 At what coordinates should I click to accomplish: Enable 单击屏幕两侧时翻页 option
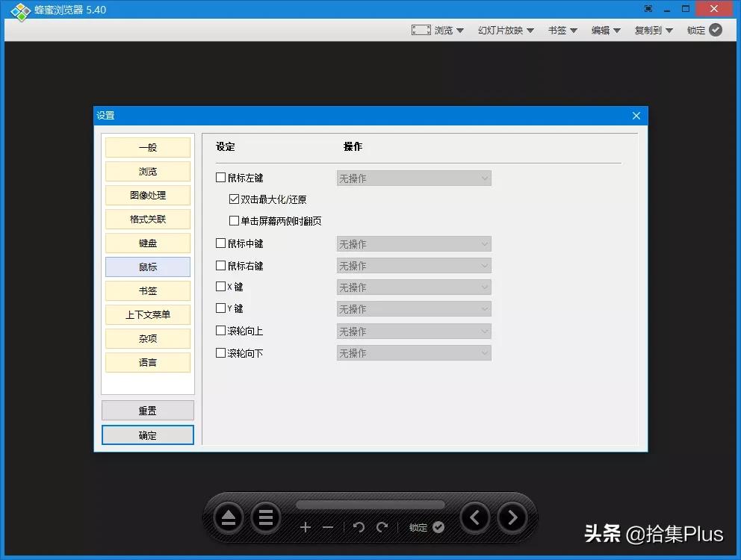tap(235, 220)
